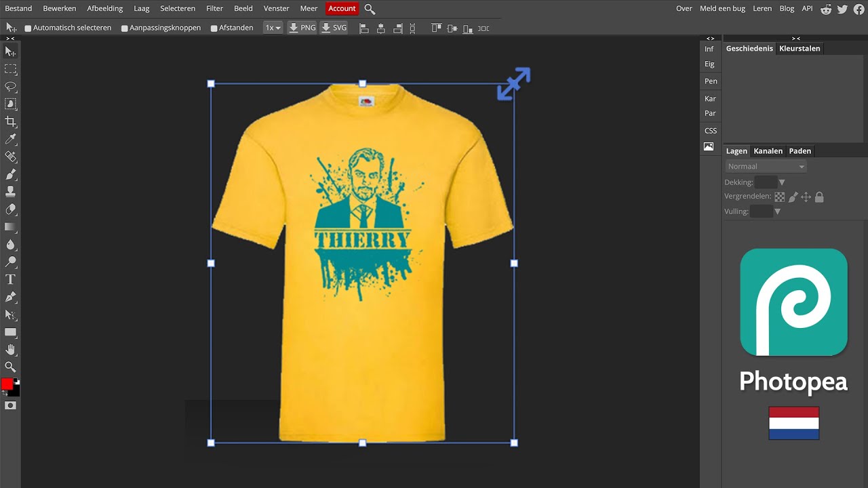The image size is (868, 488).
Task: Open the search magnifier in the menu bar
Action: (370, 9)
